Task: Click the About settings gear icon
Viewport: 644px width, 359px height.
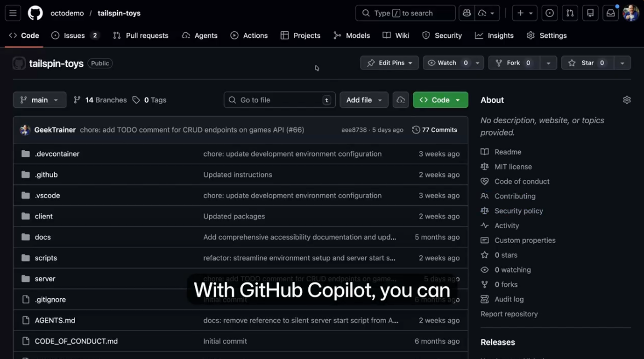Action: click(x=626, y=100)
